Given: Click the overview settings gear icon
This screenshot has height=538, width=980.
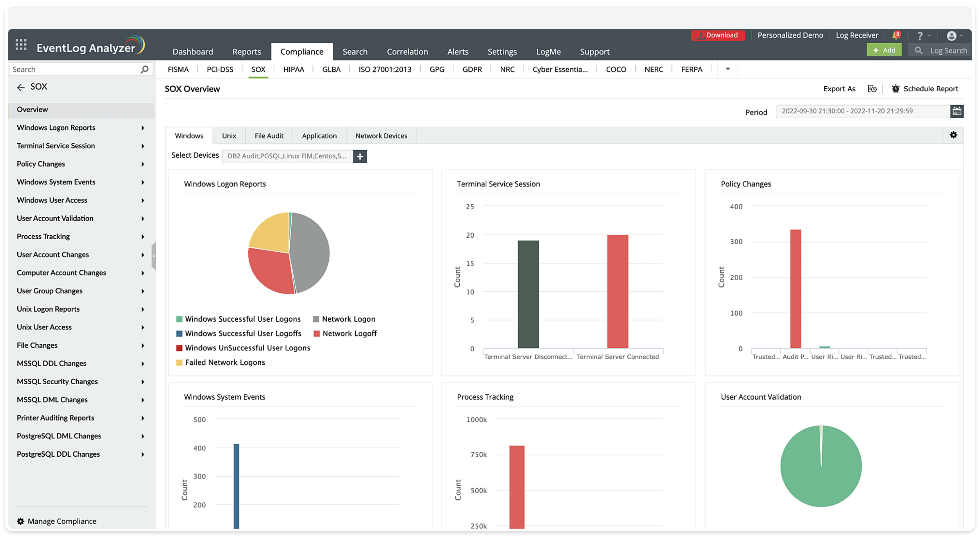Looking at the screenshot, I should pos(953,135).
